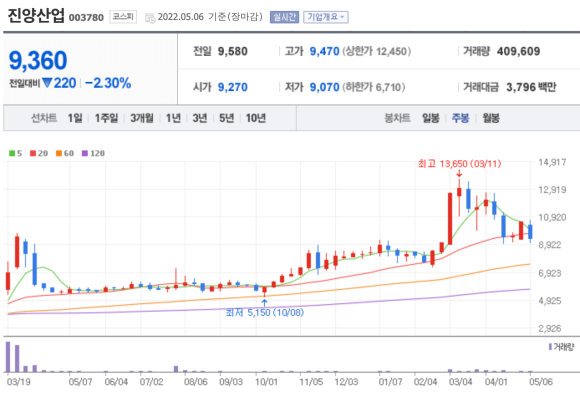The image size is (580, 396).
Task: Select the 1주일 line chart tab
Action: pyautogui.click(x=106, y=118)
